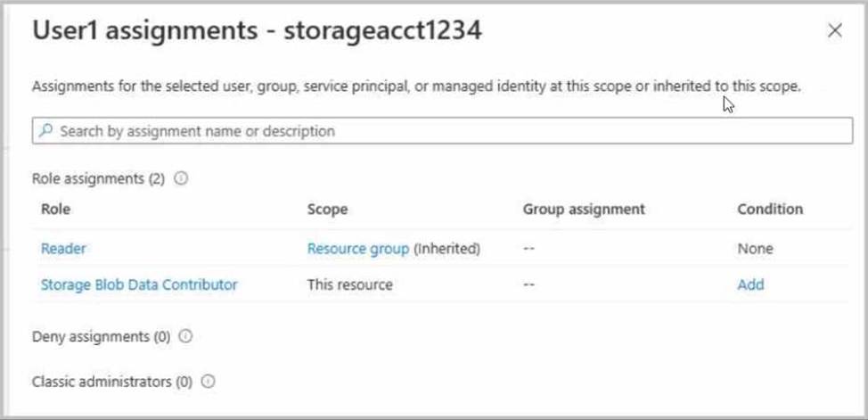Image resolution: width=868 pixels, height=420 pixels.
Task: Click the info icon beside Role assignments
Action: (x=181, y=178)
